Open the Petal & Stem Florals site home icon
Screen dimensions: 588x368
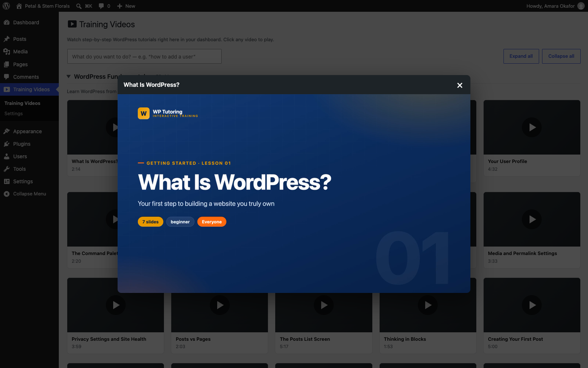pyautogui.click(x=19, y=6)
